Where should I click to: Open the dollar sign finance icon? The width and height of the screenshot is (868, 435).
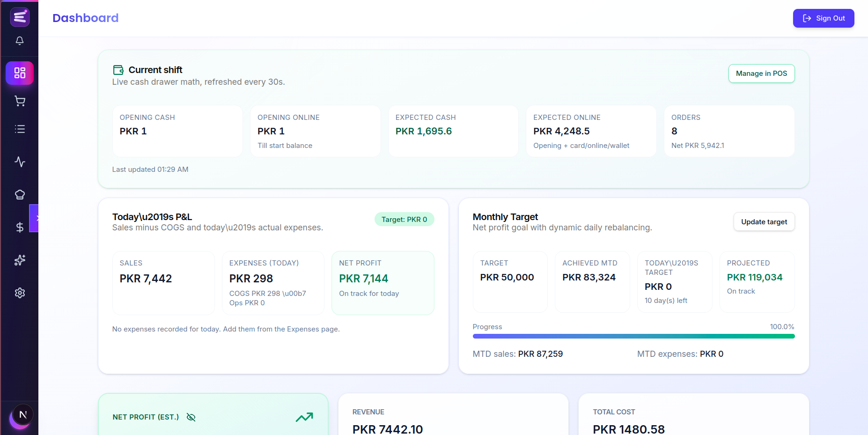pyautogui.click(x=20, y=228)
